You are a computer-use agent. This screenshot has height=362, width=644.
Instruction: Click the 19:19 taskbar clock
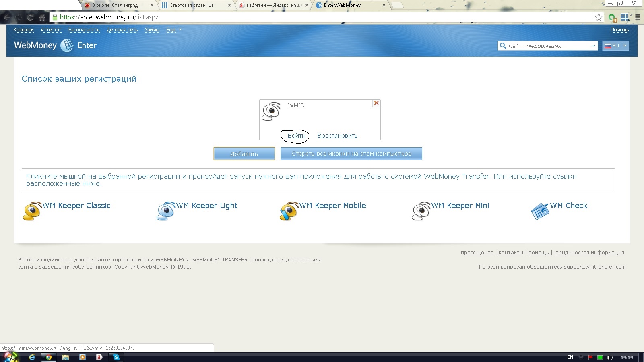pos(627,357)
